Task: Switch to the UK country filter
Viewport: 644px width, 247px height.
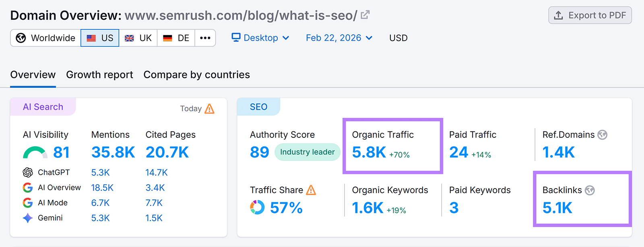Action: (138, 37)
